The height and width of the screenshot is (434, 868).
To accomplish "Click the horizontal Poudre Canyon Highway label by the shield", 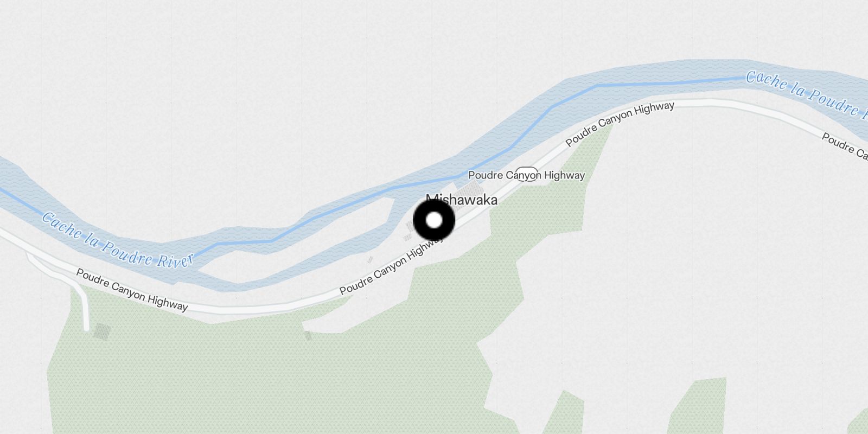I will coord(526,175).
